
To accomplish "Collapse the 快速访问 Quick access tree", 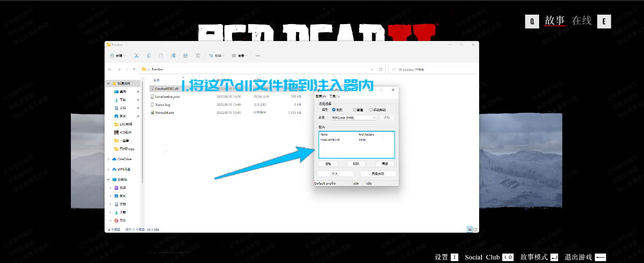I will click(108, 83).
